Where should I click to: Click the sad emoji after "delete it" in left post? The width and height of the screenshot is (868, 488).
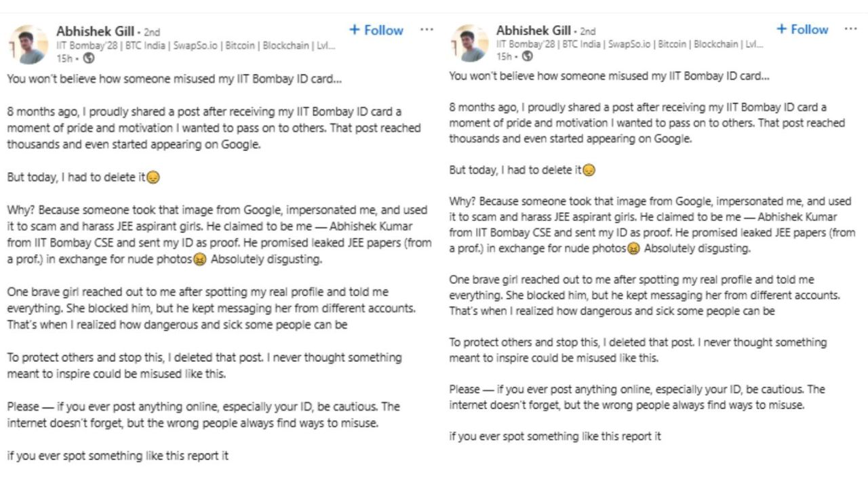click(x=153, y=178)
